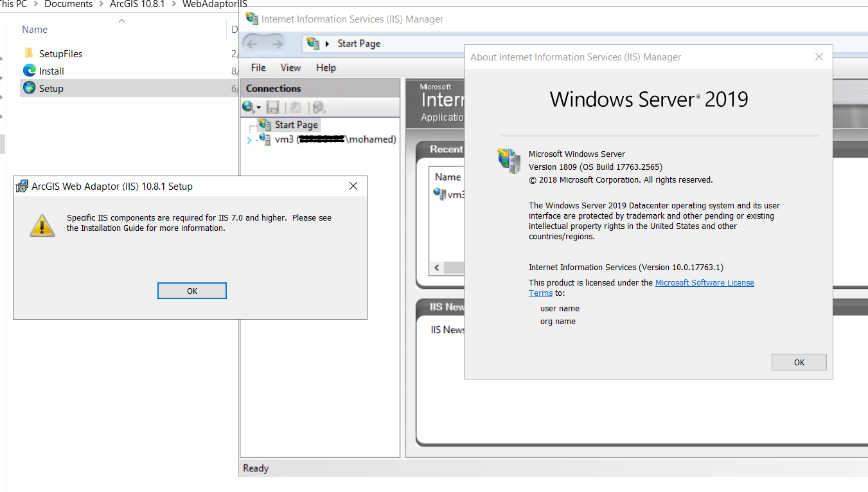Screen dimensions: 868x492
Task: Open the View menu in IIS Manager
Action: [290, 68]
